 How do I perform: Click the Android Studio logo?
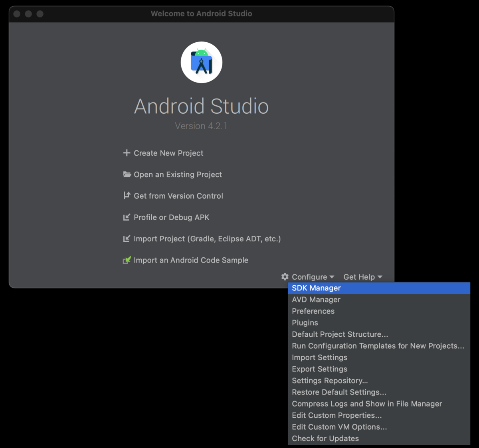[202, 62]
